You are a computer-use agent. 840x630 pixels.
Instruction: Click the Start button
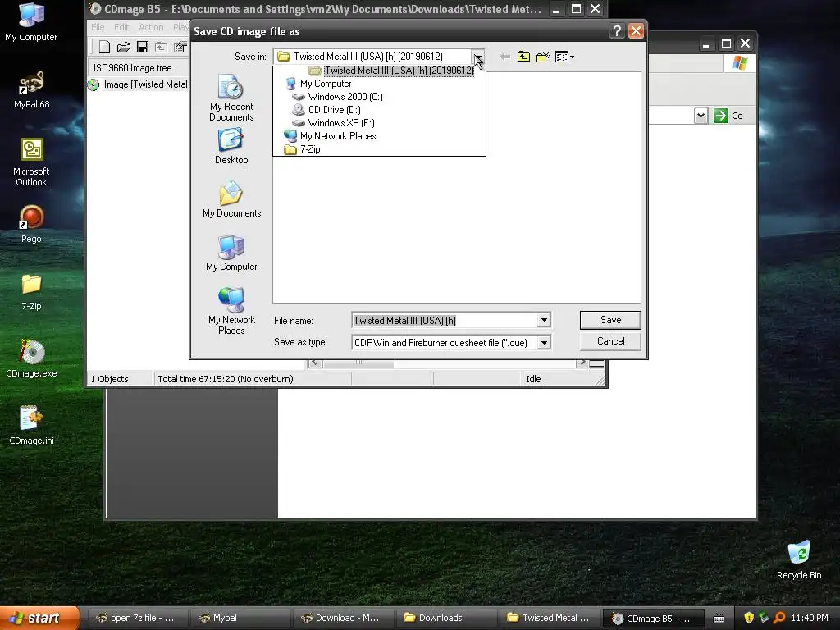[x=39, y=618]
